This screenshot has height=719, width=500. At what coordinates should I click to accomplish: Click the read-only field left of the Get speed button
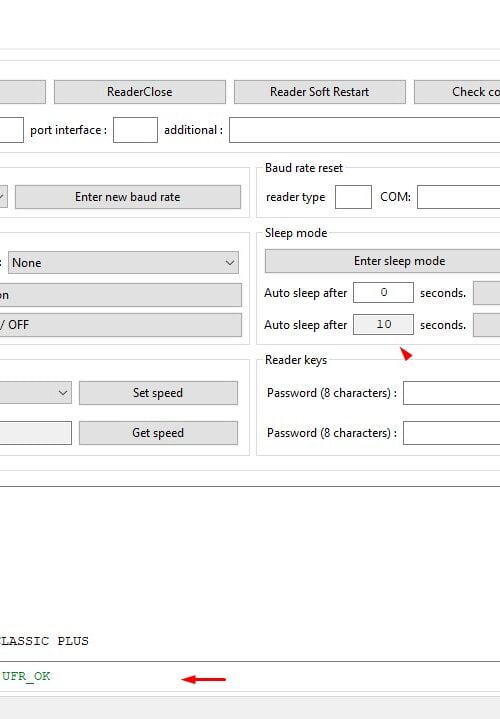(36, 433)
